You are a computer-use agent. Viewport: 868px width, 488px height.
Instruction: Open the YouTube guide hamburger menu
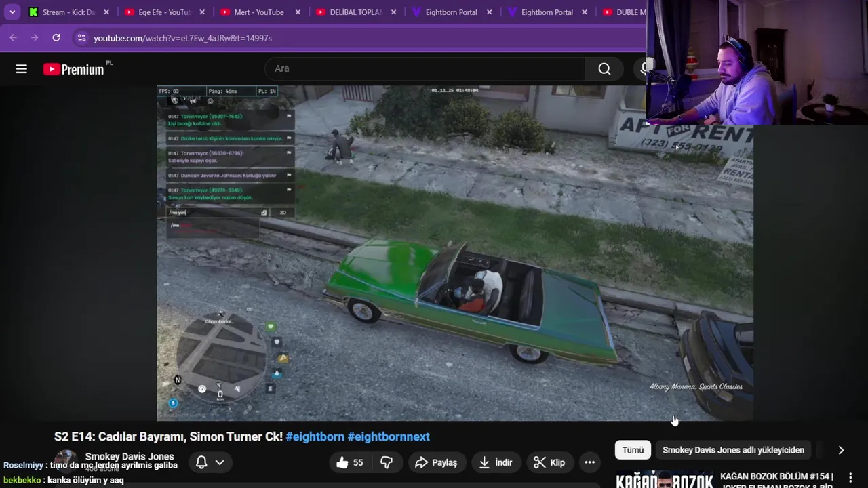point(22,69)
